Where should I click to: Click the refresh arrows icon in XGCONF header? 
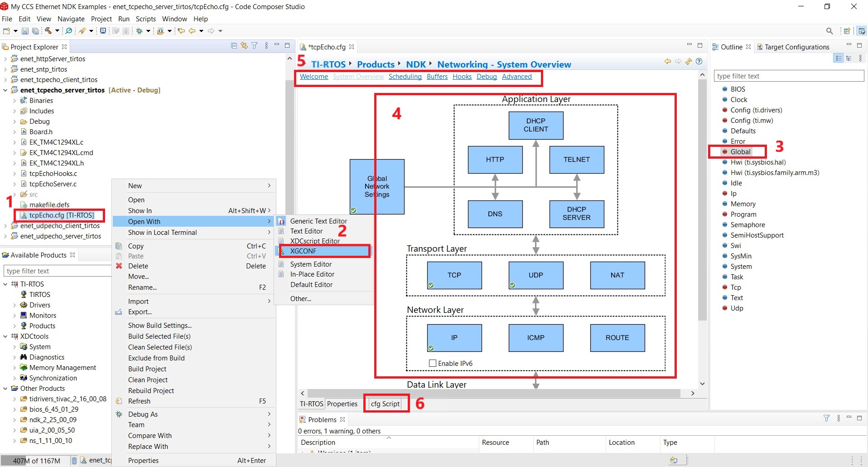tap(689, 62)
